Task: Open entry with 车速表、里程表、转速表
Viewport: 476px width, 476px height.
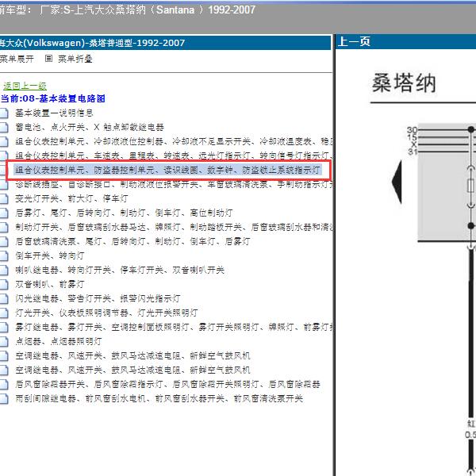Action: click(x=174, y=155)
